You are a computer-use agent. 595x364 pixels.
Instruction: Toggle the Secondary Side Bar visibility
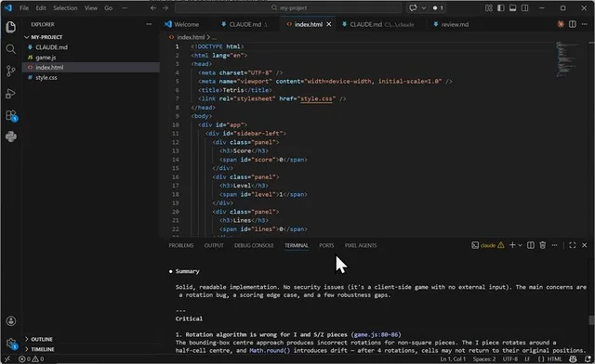524,8
